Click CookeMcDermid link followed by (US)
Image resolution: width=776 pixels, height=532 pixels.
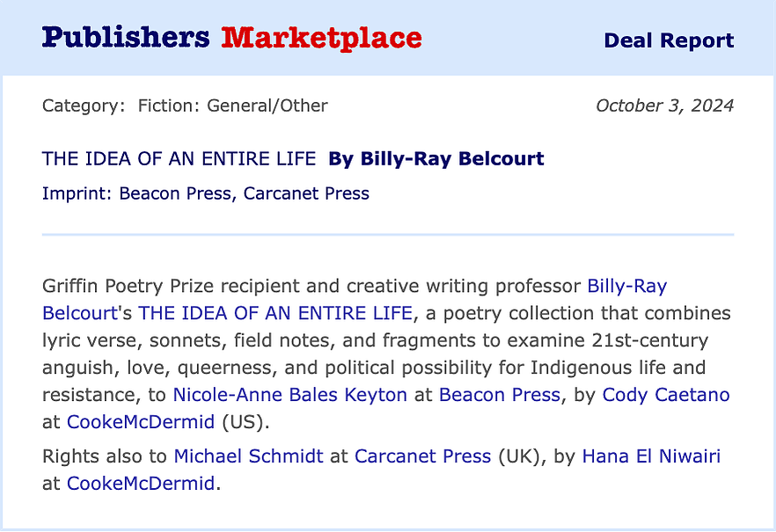pos(141,422)
